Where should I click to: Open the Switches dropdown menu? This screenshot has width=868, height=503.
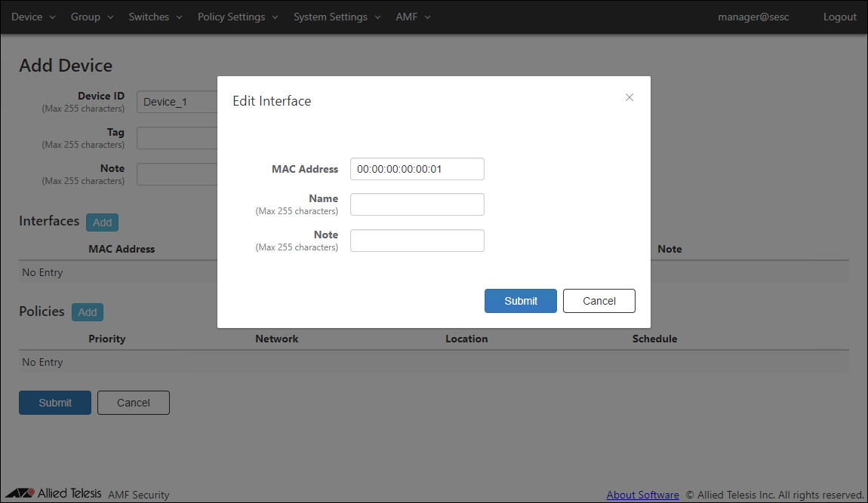[155, 17]
